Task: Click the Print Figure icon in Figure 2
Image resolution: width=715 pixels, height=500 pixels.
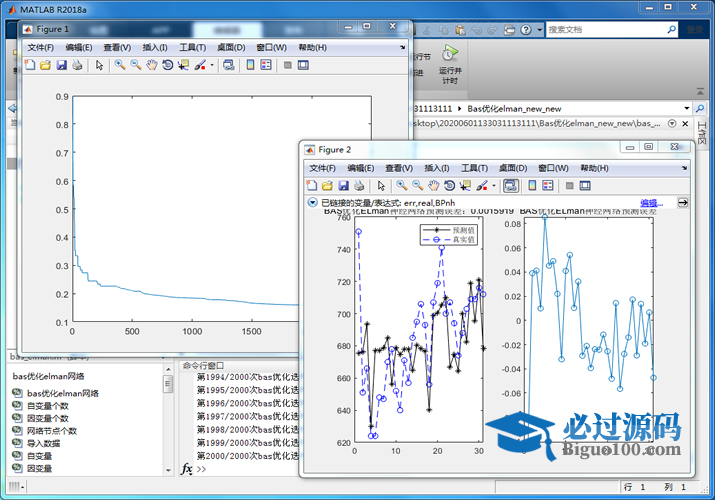Action: click(x=359, y=185)
